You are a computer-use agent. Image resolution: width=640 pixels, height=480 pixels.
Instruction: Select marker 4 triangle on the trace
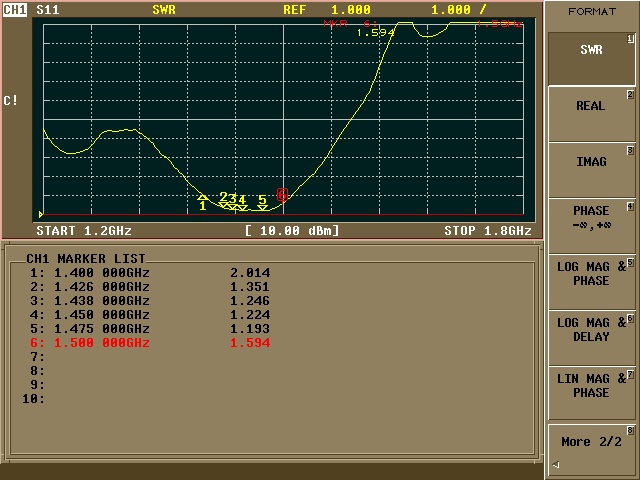[243, 208]
